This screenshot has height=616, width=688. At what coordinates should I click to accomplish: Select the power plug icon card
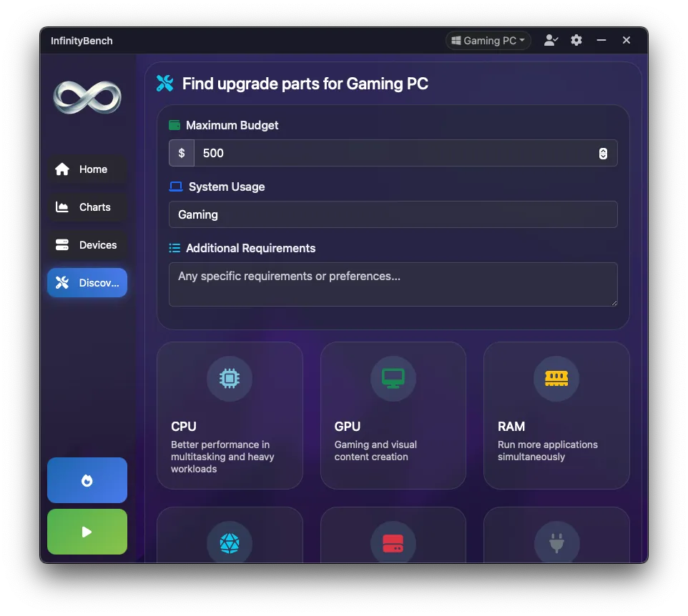556,543
